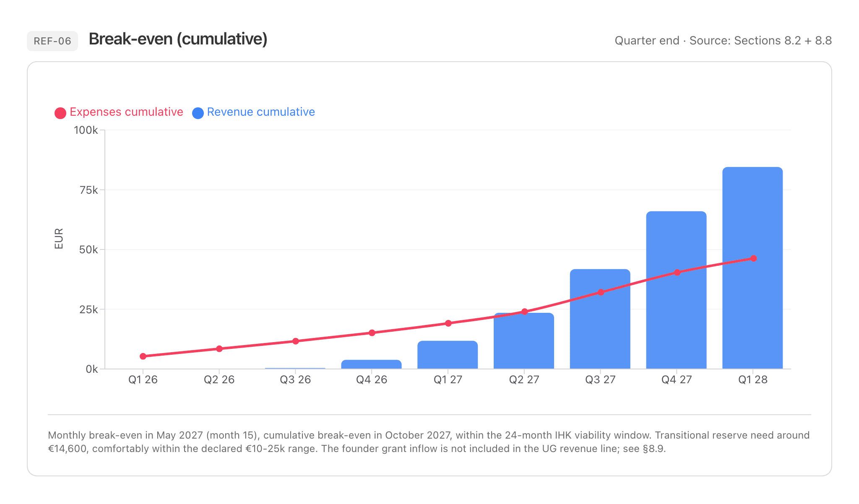Click the Q3 26 expenses data point
This screenshot has width=859, height=504.
pyautogui.click(x=296, y=341)
